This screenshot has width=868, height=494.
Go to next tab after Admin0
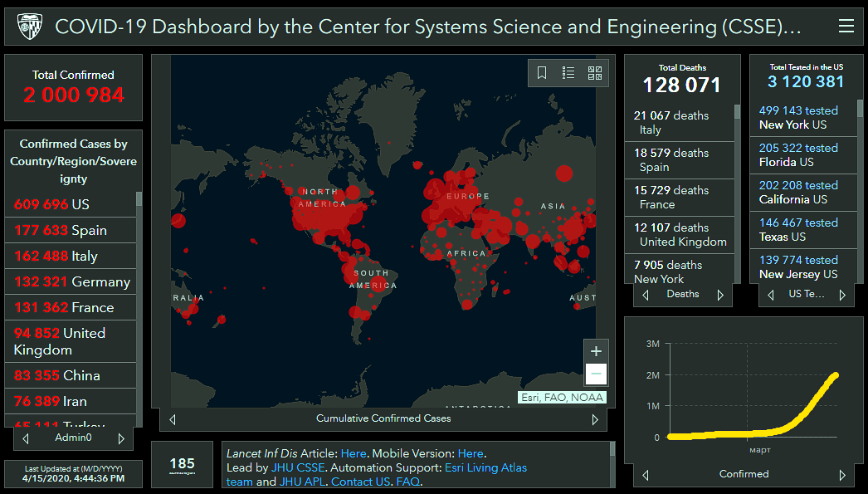pos(121,438)
